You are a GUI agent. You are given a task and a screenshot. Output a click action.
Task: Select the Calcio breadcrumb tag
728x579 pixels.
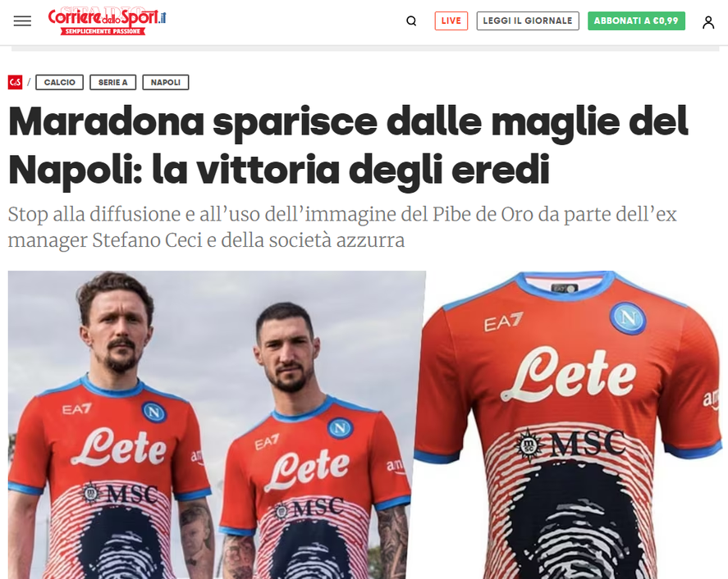pyautogui.click(x=59, y=82)
